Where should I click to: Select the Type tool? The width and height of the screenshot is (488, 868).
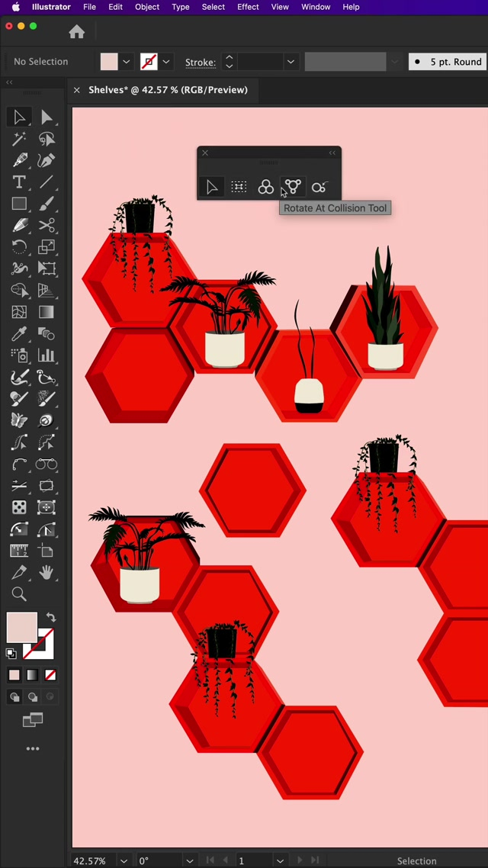point(19,182)
